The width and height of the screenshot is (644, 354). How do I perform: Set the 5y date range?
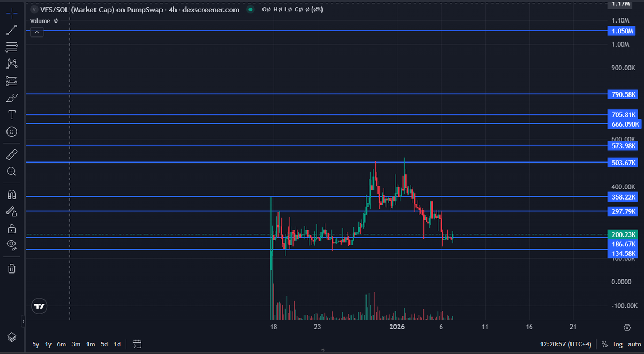coord(35,344)
